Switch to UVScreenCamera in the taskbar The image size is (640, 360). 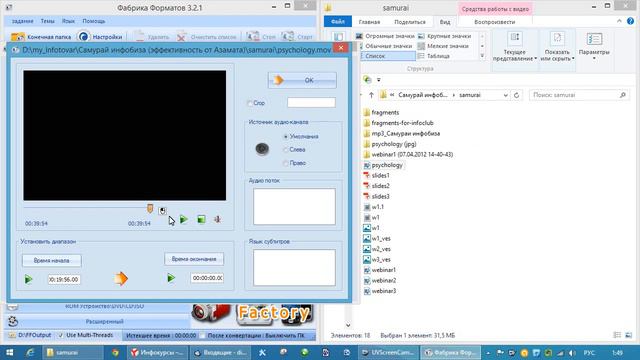pyautogui.click(x=389, y=352)
